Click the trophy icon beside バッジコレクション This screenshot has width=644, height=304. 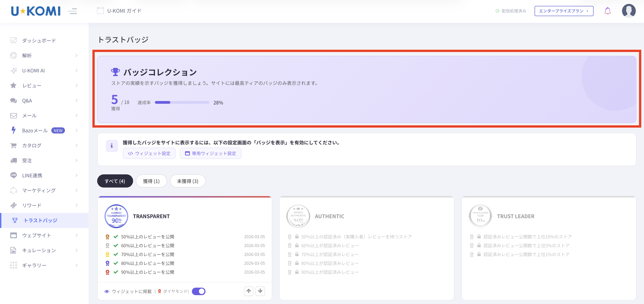(115, 72)
